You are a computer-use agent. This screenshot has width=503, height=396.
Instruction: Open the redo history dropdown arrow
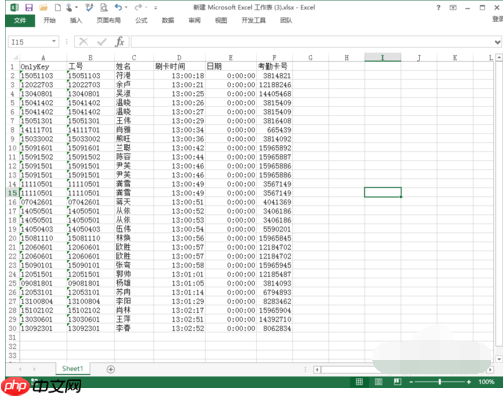[146, 7]
